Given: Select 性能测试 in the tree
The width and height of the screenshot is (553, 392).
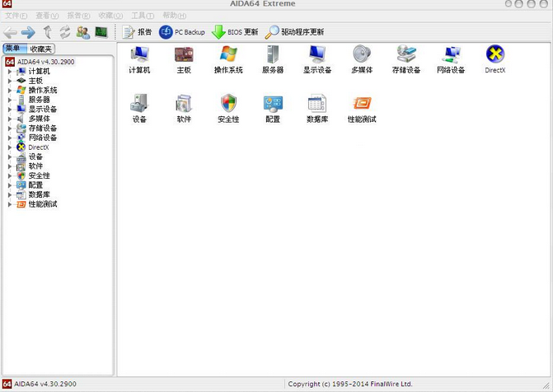Looking at the screenshot, I should (x=42, y=204).
